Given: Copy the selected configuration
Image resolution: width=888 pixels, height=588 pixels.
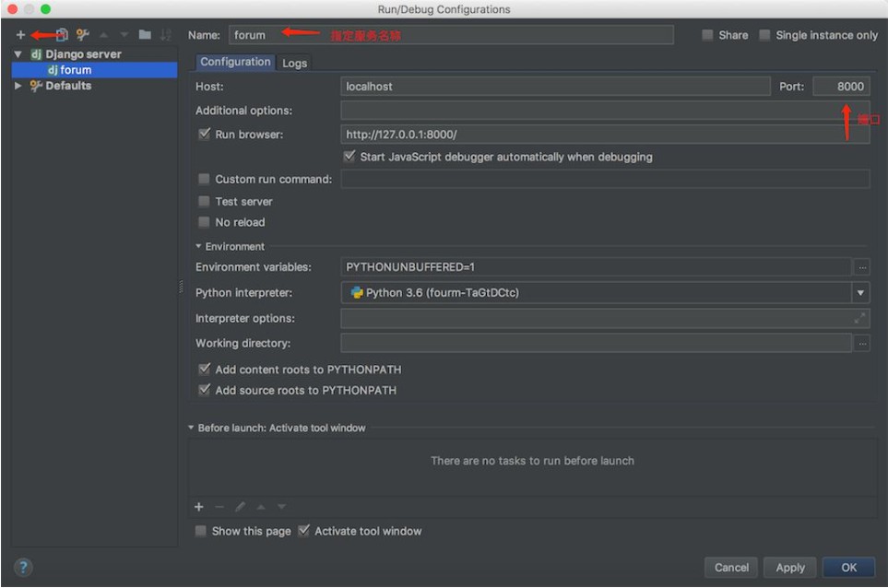Looking at the screenshot, I should point(62,35).
